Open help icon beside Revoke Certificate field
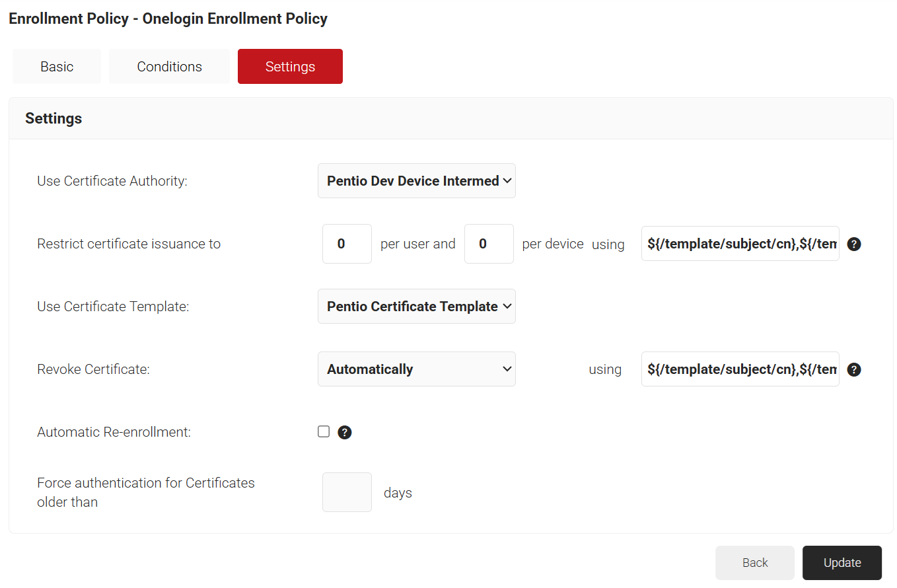 tap(853, 370)
